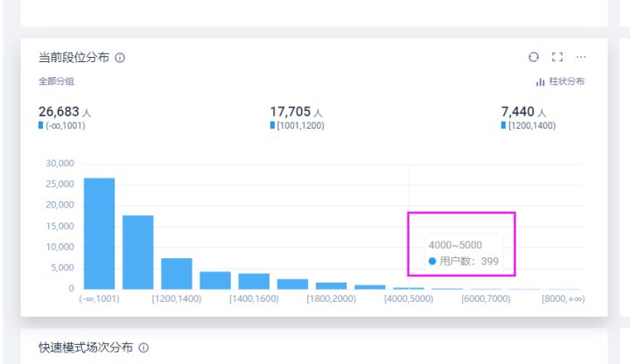
Task: Click info icon beside 当前段位分布 title
Action: tap(120, 58)
